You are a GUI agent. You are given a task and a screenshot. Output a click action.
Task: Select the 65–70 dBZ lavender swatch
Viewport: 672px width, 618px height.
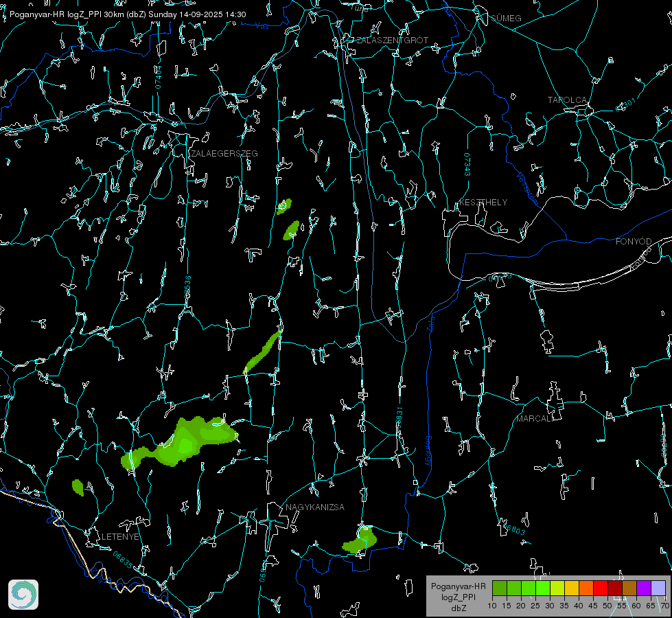[658, 588]
